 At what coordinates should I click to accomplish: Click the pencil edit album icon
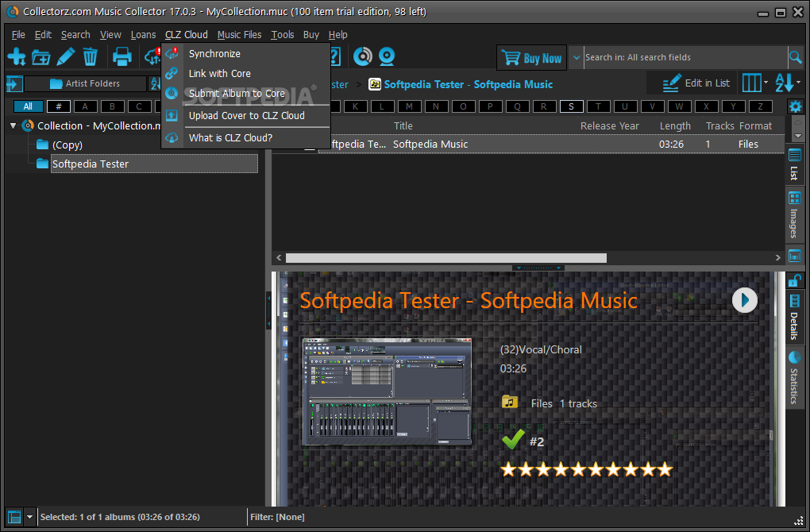(x=66, y=56)
